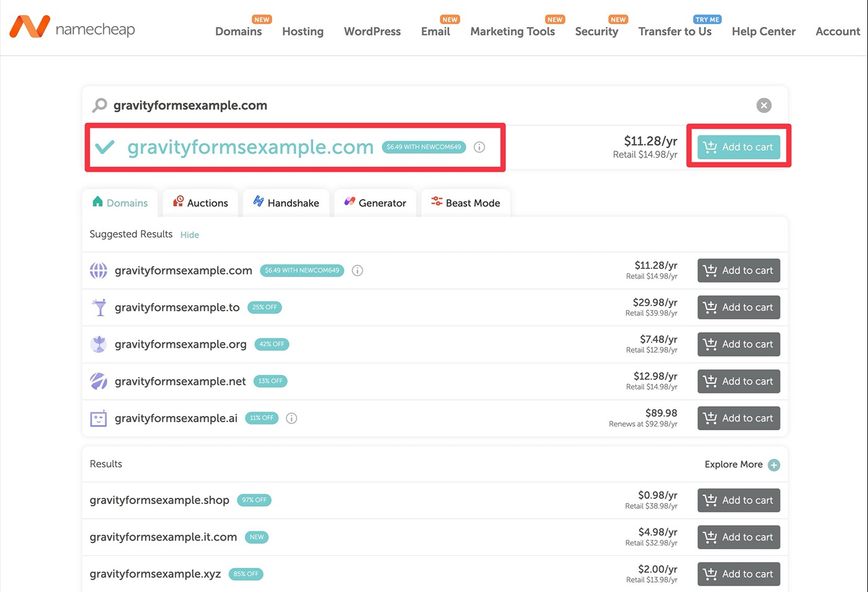Add gravityformsexample.org to cart
This screenshot has width=868, height=592.
[x=738, y=344]
